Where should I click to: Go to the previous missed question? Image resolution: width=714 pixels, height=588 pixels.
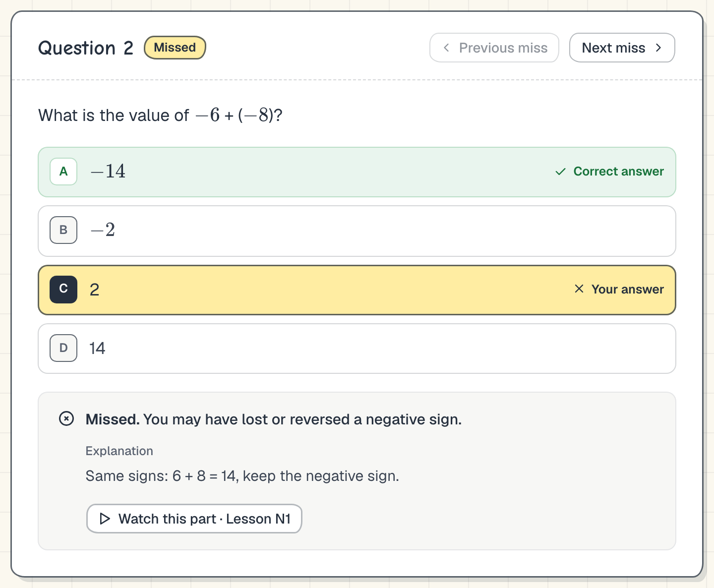494,48
